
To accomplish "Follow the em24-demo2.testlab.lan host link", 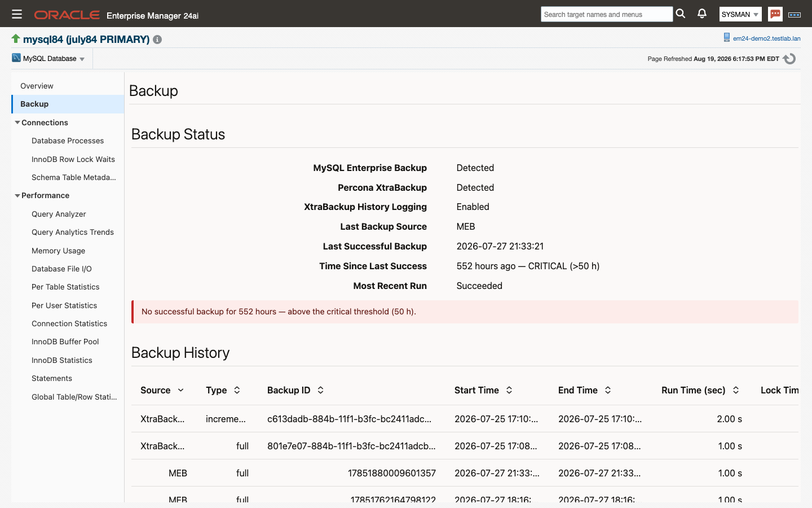I will 766,38.
